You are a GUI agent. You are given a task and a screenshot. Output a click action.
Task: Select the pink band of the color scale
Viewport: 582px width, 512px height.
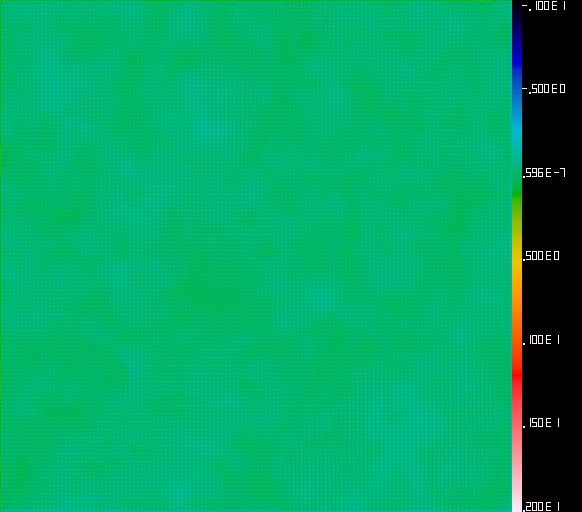click(517, 446)
